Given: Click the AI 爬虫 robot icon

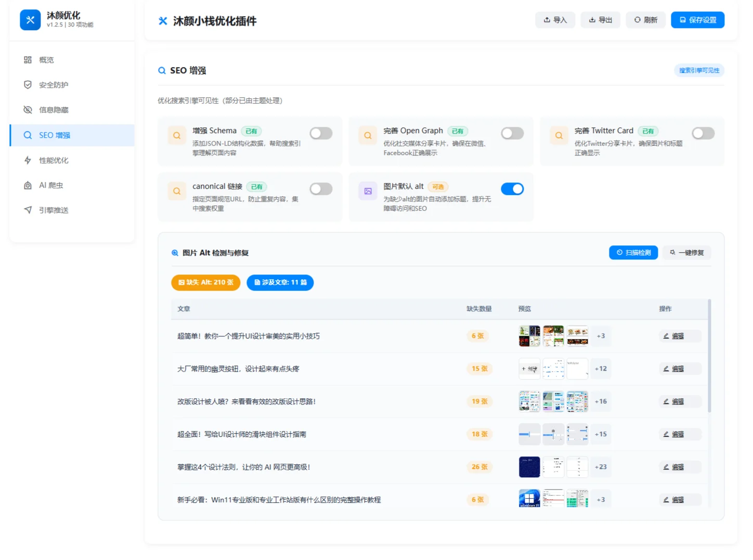Looking at the screenshot, I should pos(28,185).
